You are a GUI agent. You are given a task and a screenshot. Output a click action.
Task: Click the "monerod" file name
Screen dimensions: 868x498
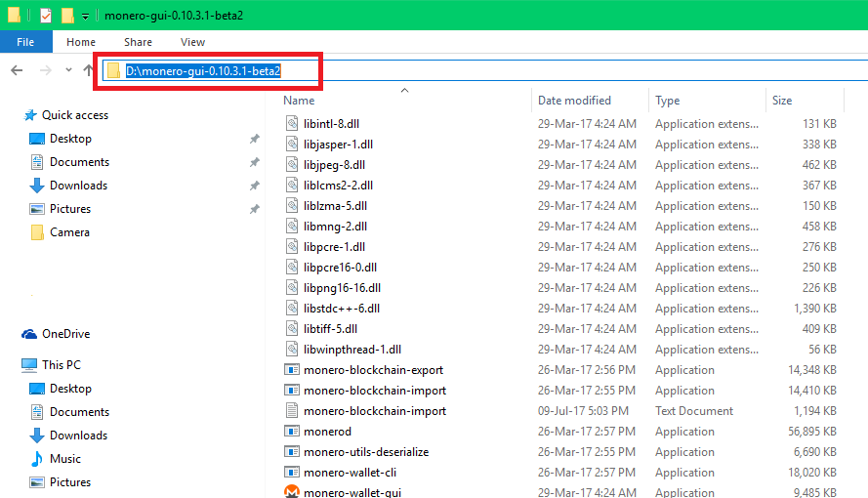pos(327,431)
